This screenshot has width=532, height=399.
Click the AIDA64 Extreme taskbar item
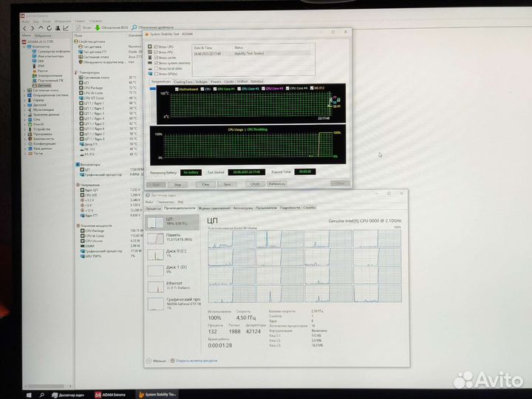[110, 395]
